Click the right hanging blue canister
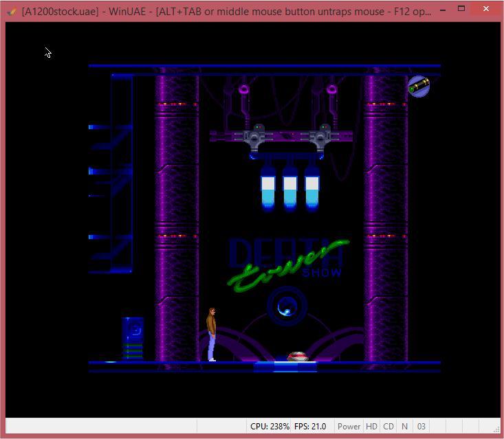The height and width of the screenshot is (439, 504). tap(311, 188)
